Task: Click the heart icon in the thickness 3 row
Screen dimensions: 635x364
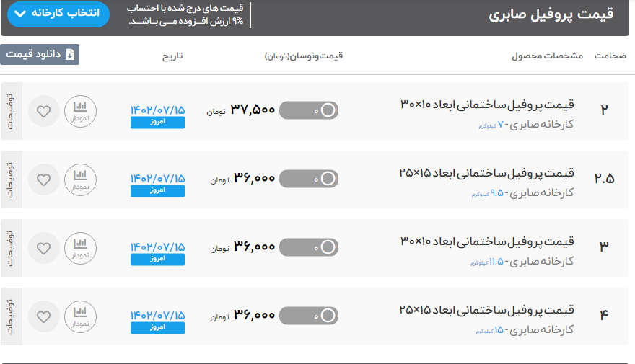Action: (x=44, y=248)
